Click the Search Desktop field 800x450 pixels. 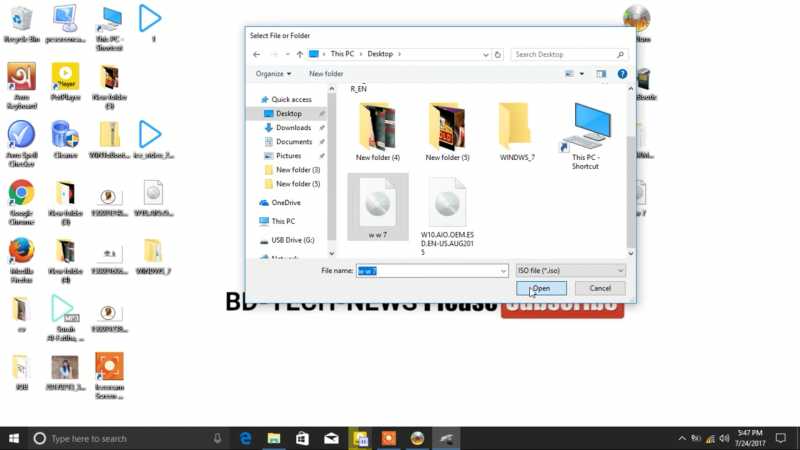569,54
